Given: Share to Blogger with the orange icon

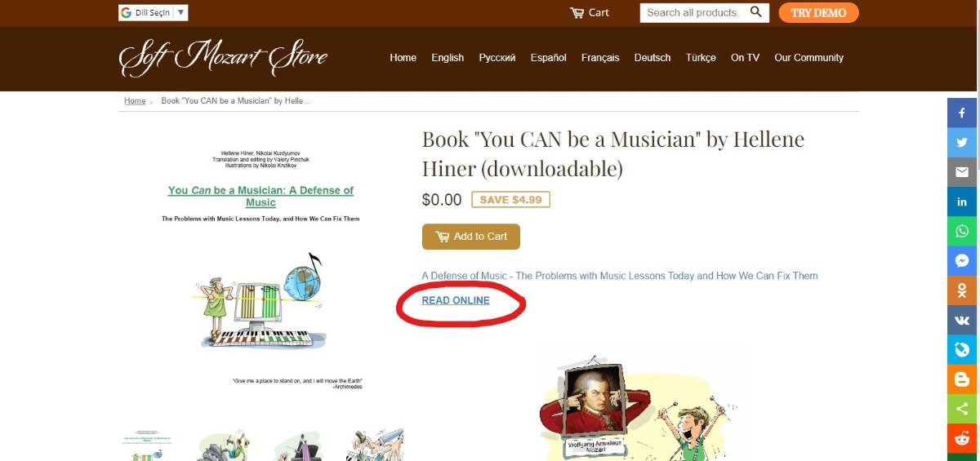Looking at the screenshot, I should (962, 379).
